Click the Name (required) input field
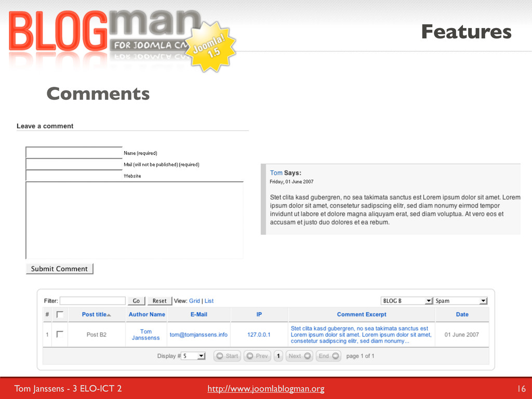 [74, 152]
